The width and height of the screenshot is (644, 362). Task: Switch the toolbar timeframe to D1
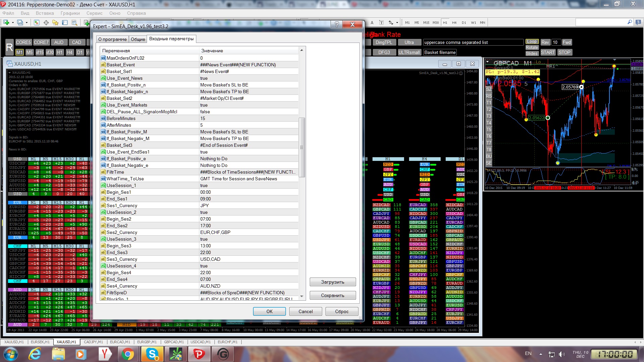464,22
